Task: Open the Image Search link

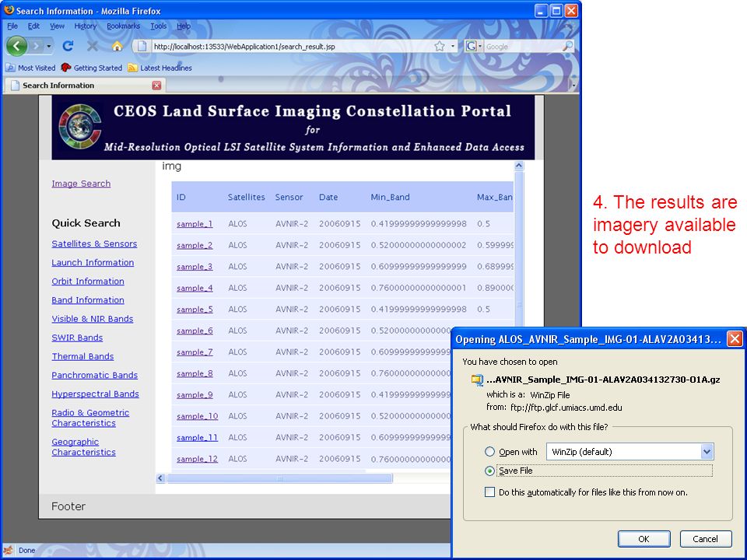Action: point(81,184)
